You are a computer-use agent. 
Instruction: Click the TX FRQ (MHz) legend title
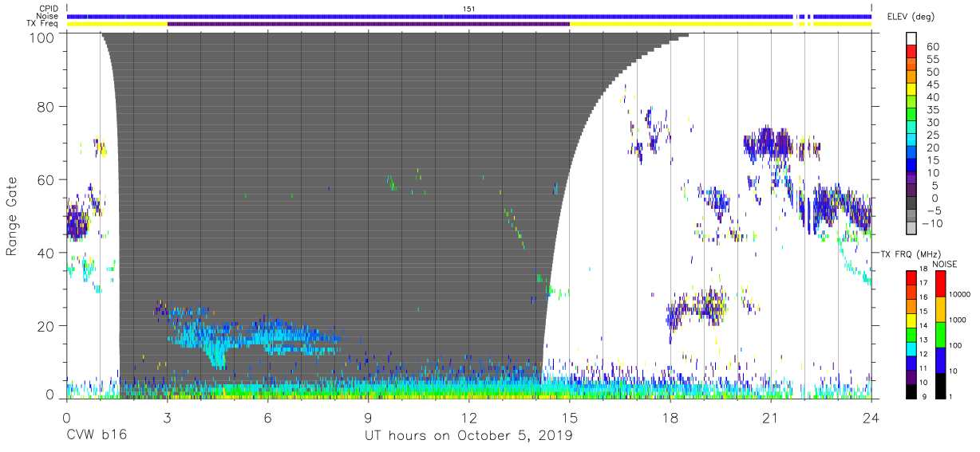click(x=911, y=254)
